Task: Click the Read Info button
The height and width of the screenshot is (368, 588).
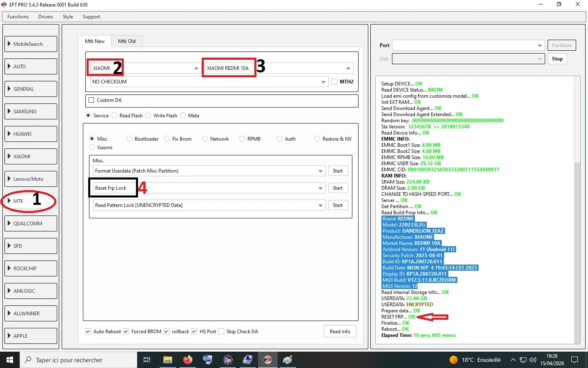Action: (x=340, y=332)
